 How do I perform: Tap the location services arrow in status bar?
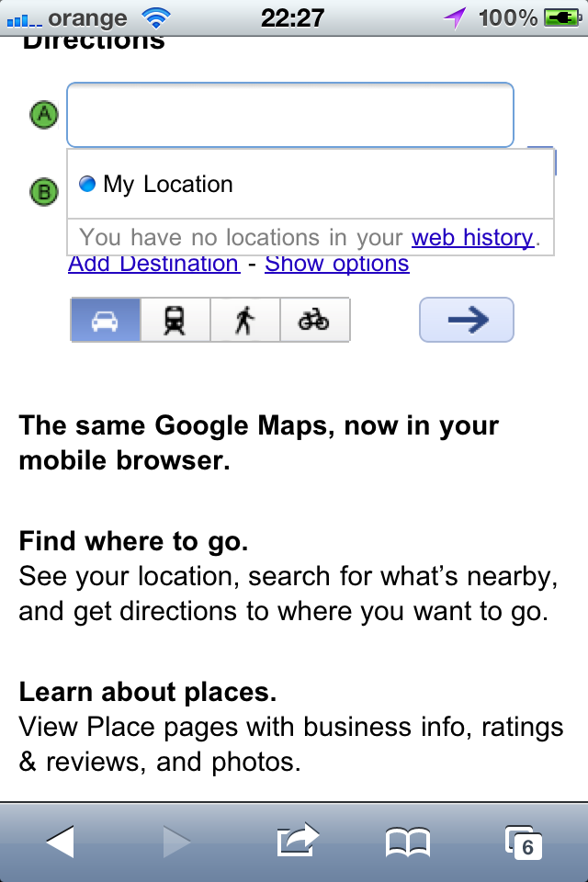pos(455,18)
